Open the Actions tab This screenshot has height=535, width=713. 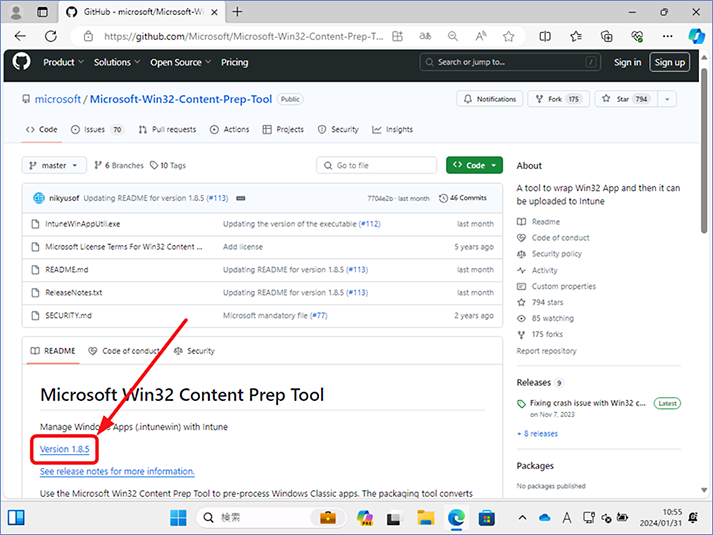[230, 130]
